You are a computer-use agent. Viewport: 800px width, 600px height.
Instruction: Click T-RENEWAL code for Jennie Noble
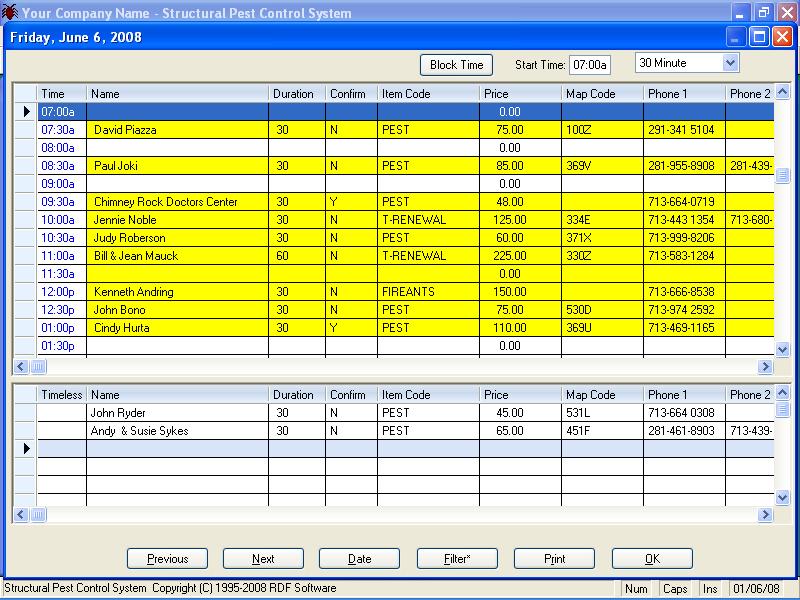[x=429, y=220]
